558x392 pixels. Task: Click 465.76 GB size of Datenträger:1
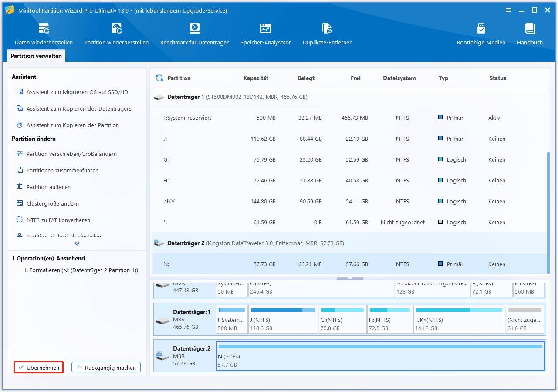click(186, 327)
